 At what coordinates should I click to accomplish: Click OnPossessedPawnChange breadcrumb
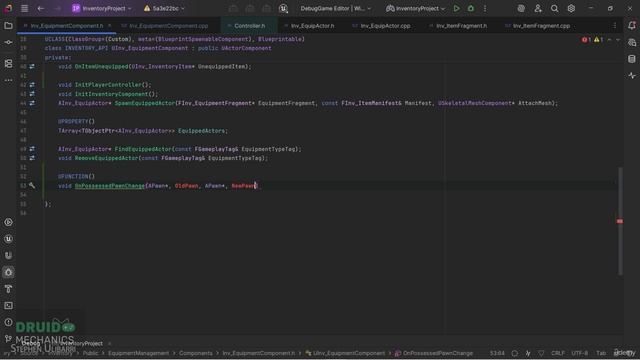point(434,353)
